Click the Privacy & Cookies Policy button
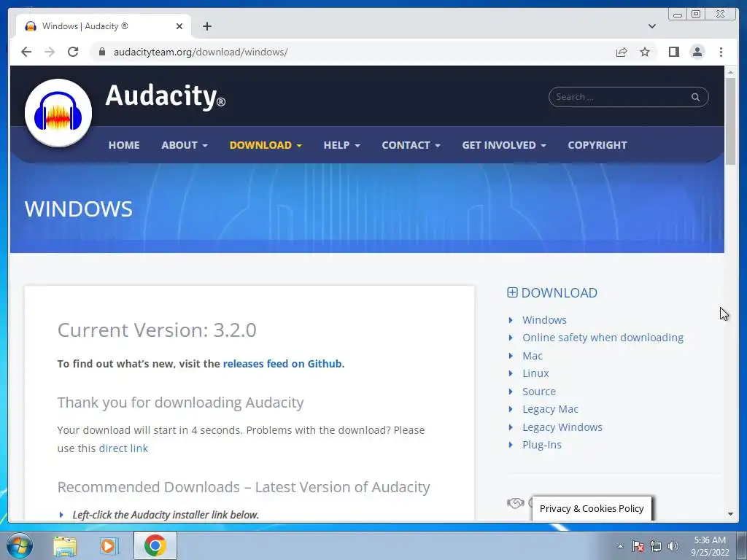Screen dimensions: 747x560 click(591, 508)
